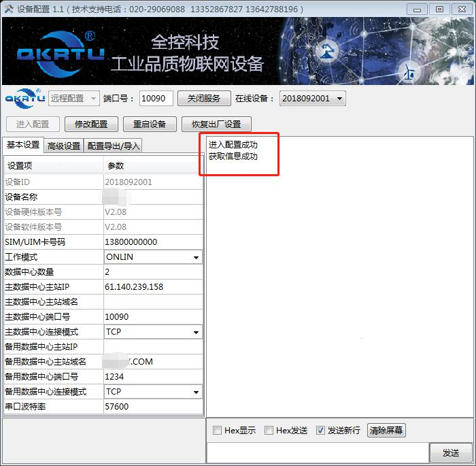Click the 串口波特率 value 57600
Viewport: 476px width, 466px height.
click(x=153, y=406)
